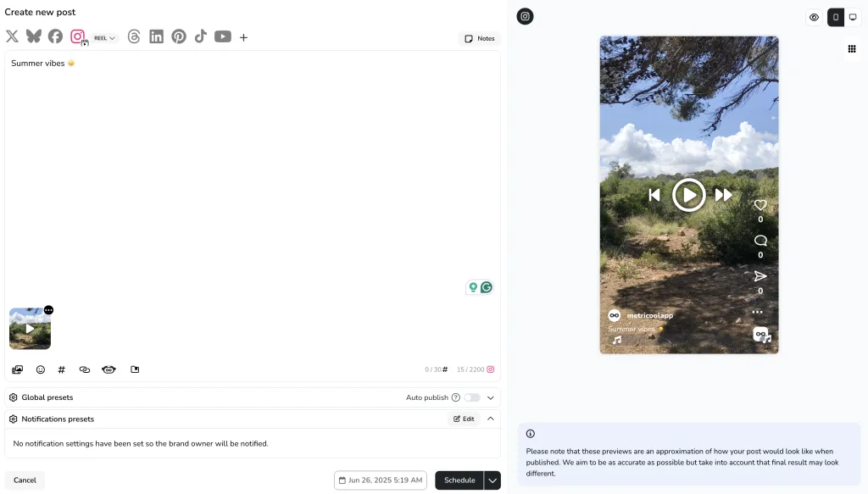Select the TikTok network icon

200,36
